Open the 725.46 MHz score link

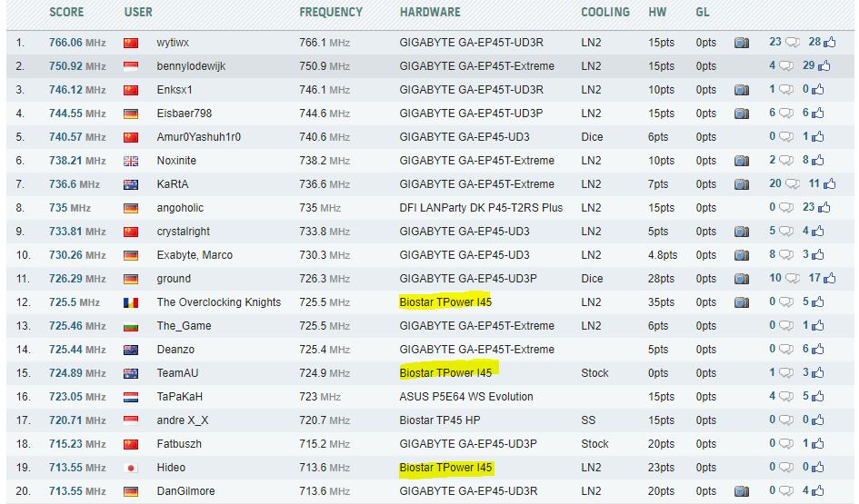click(77, 326)
